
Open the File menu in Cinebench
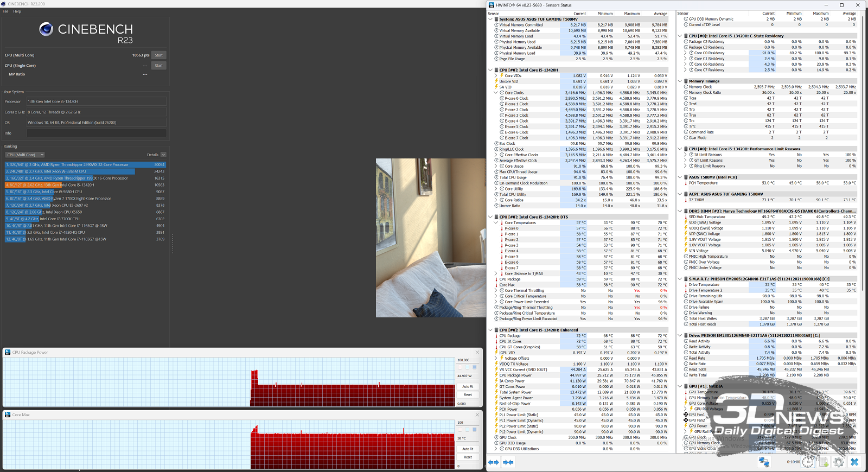pyautogui.click(x=5, y=11)
